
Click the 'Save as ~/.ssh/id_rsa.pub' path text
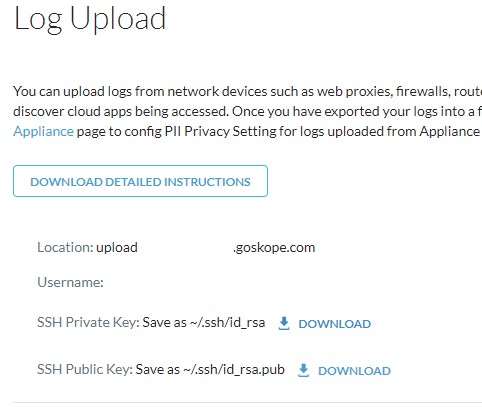coord(210,370)
